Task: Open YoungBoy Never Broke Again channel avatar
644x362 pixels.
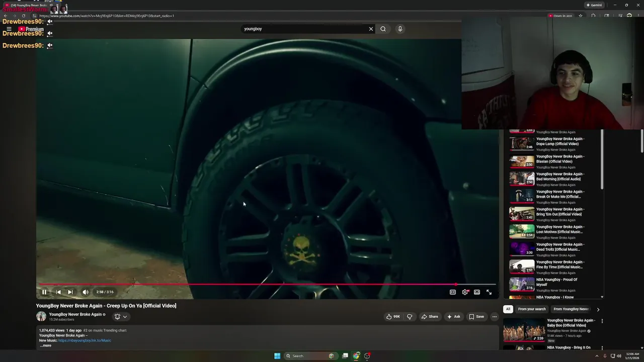Action: [x=41, y=316]
